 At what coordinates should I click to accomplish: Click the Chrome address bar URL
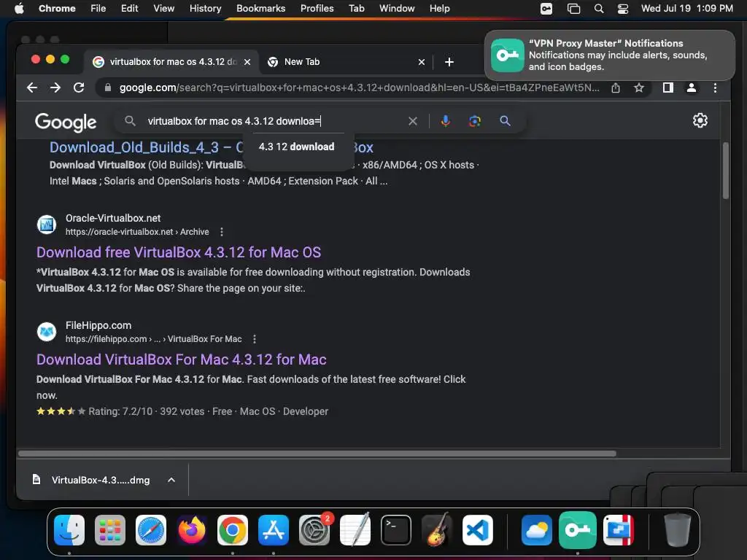359,87
